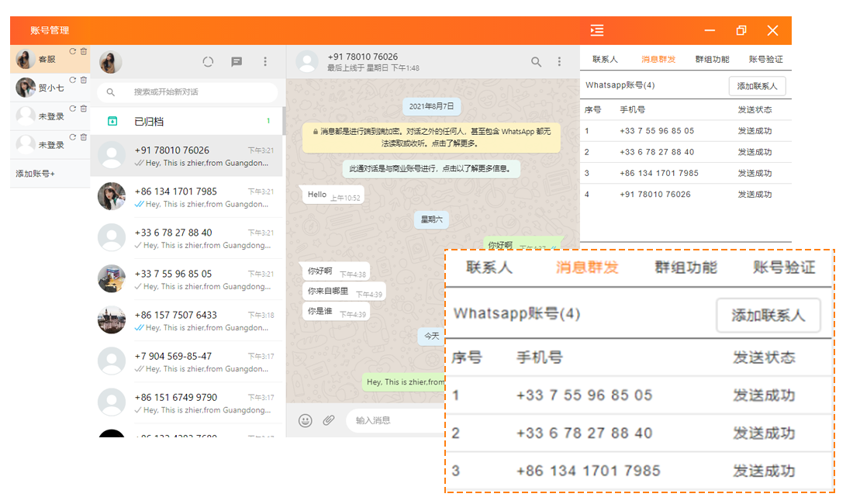The height and width of the screenshot is (504, 853).
Task: Open the +86 151 6749 9790 chat
Action: (186, 403)
